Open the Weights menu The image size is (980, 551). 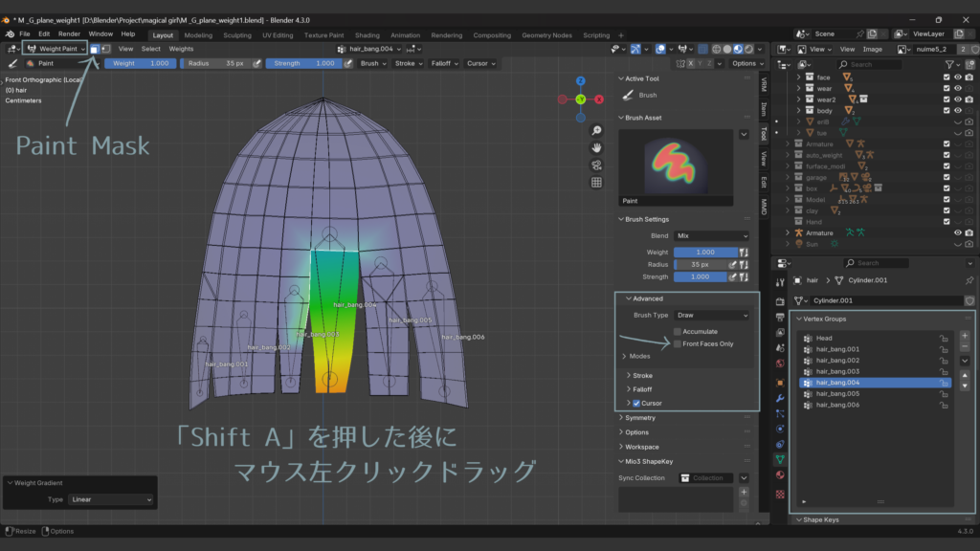(181, 49)
